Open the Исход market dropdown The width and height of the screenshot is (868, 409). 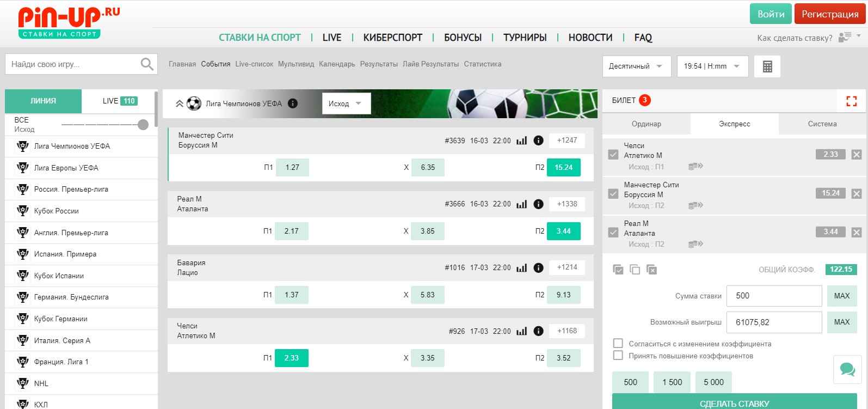click(346, 103)
